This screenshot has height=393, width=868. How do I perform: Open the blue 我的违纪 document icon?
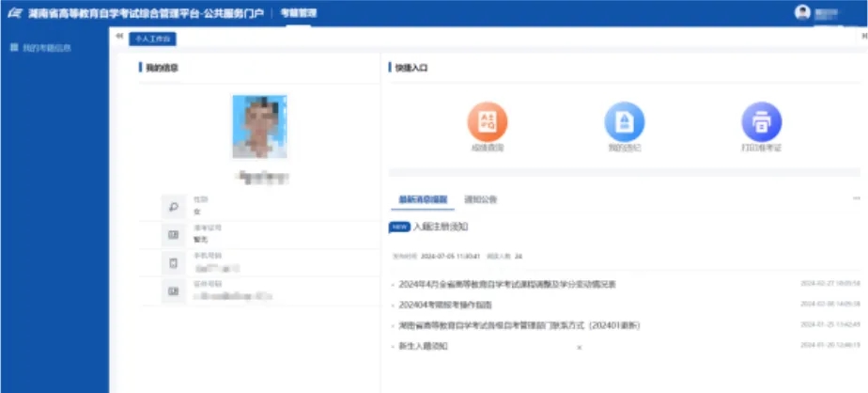(x=623, y=122)
